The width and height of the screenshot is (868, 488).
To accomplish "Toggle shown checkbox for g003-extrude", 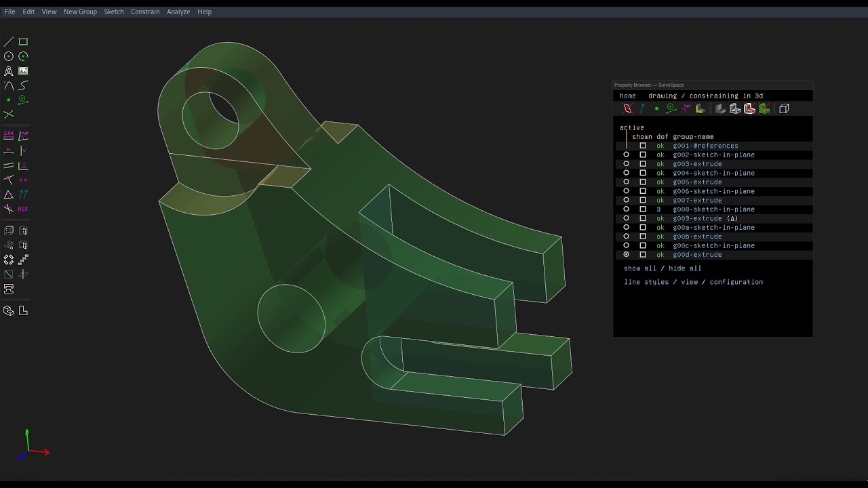I will [x=643, y=164].
